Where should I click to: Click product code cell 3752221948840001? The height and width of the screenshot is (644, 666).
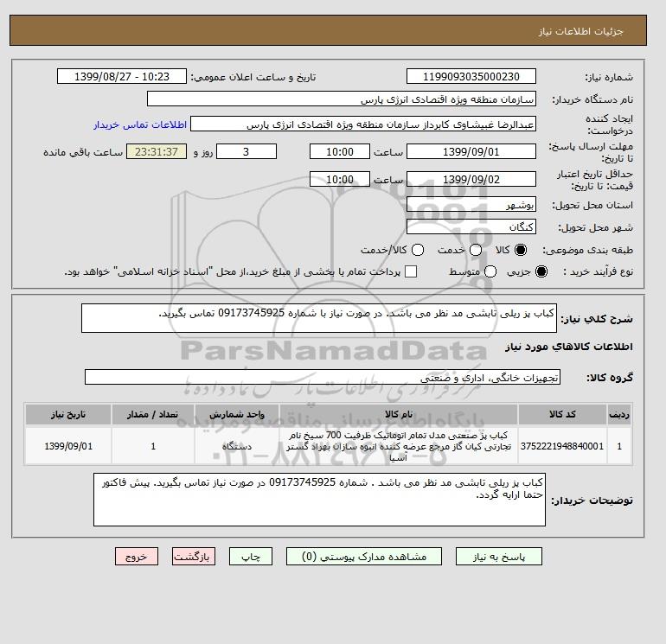[562, 446]
